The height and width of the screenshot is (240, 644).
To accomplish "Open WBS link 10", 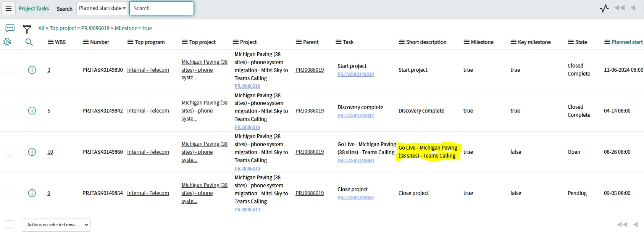I will click(50, 152).
